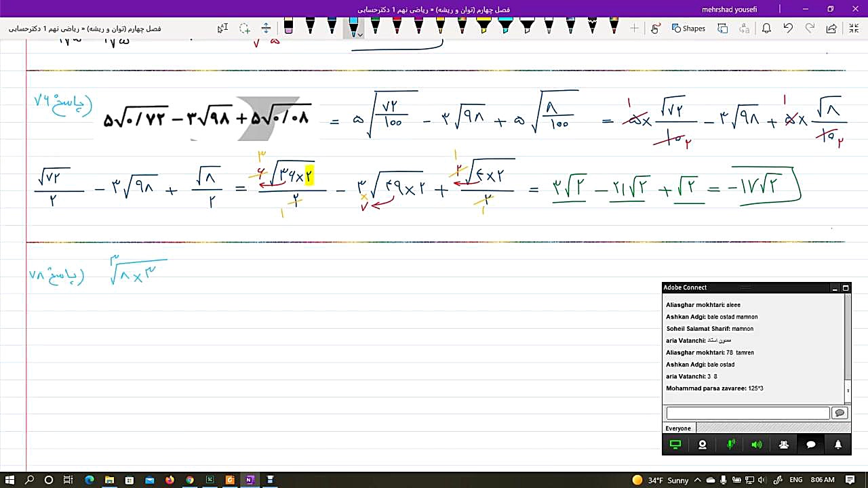Open the Windows Start menu
868x488 pixels.
(x=9, y=480)
